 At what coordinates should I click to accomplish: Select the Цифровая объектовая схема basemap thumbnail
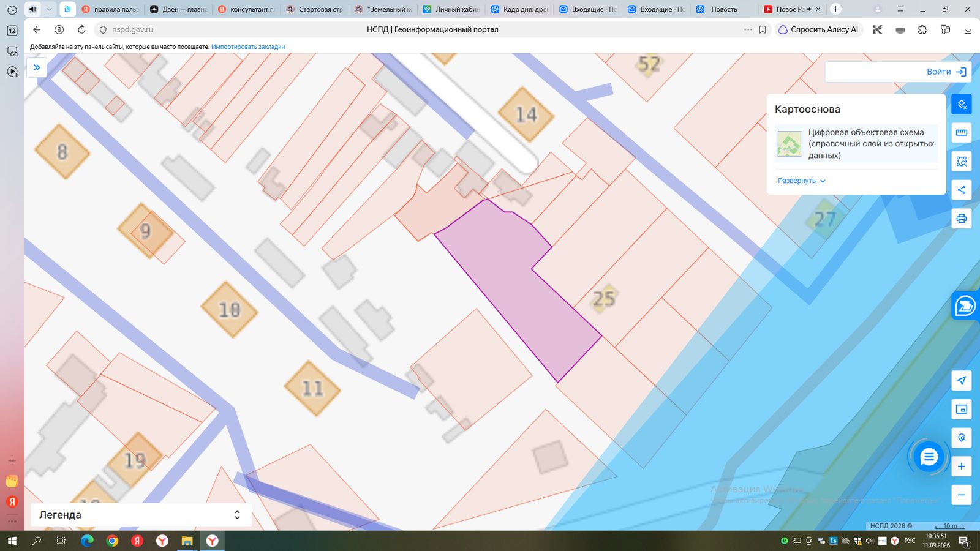click(x=790, y=144)
